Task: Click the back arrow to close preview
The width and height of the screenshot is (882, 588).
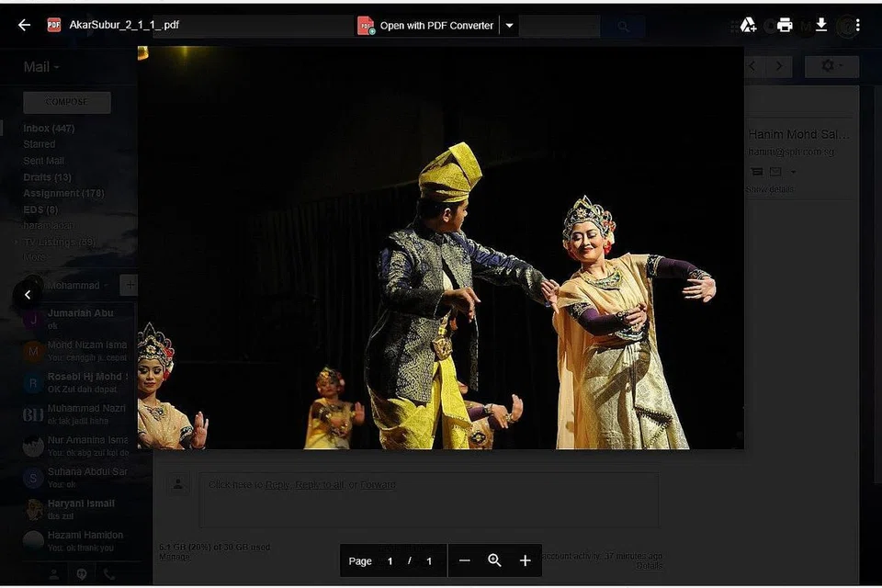Action: coord(24,25)
